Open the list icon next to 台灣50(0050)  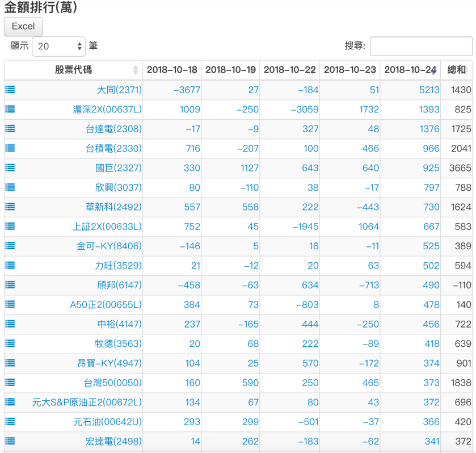pyautogui.click(x=10, y=383)
